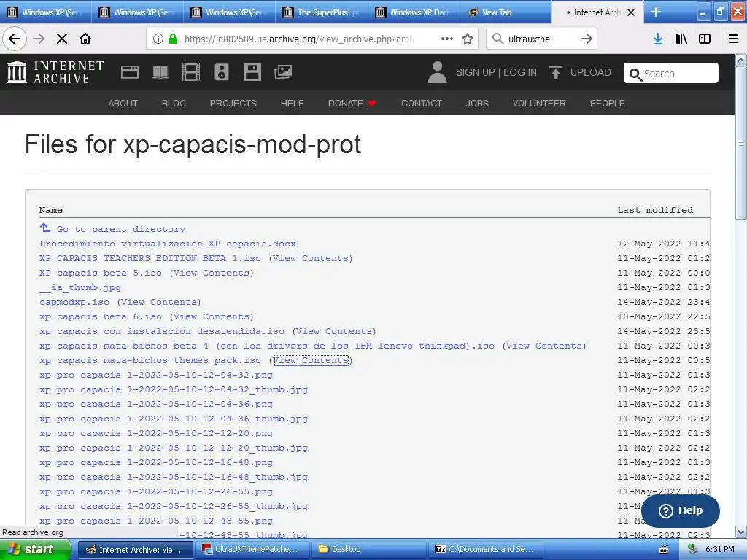Click the page vertical scrollbar down arrow
Viewport: 747px width, 560px height.
(741, 532)
